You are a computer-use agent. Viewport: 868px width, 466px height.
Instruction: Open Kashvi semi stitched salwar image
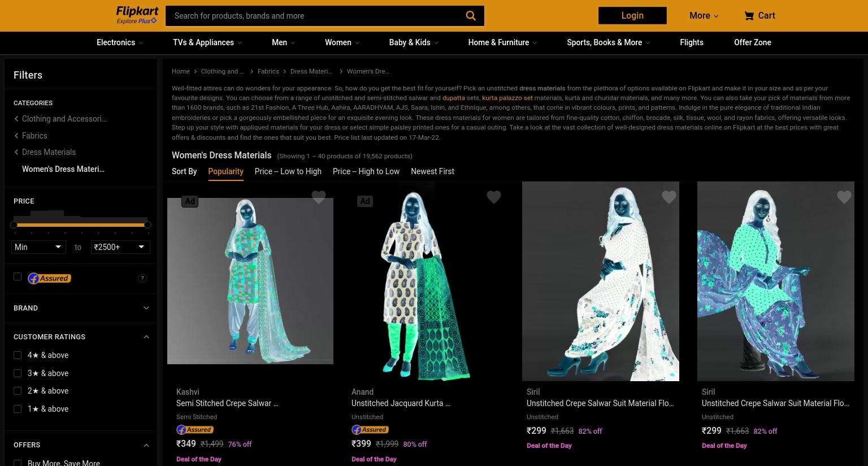point(250,281)
